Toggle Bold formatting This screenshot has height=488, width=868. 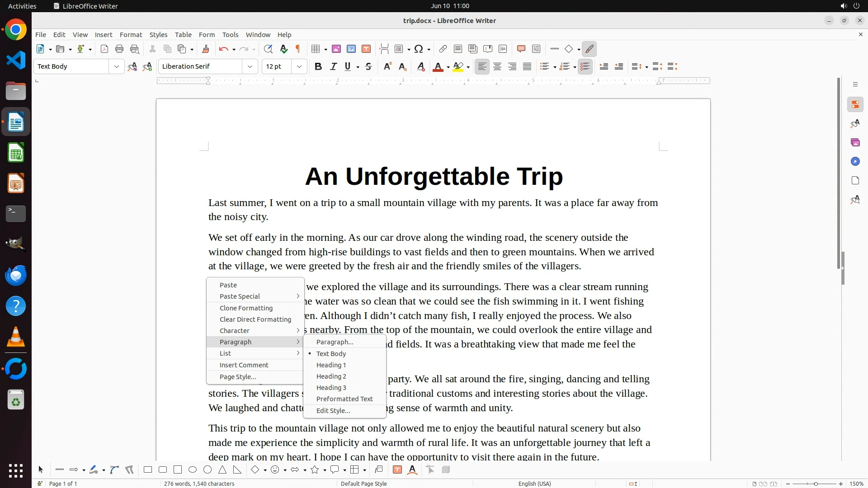[318, 67]
